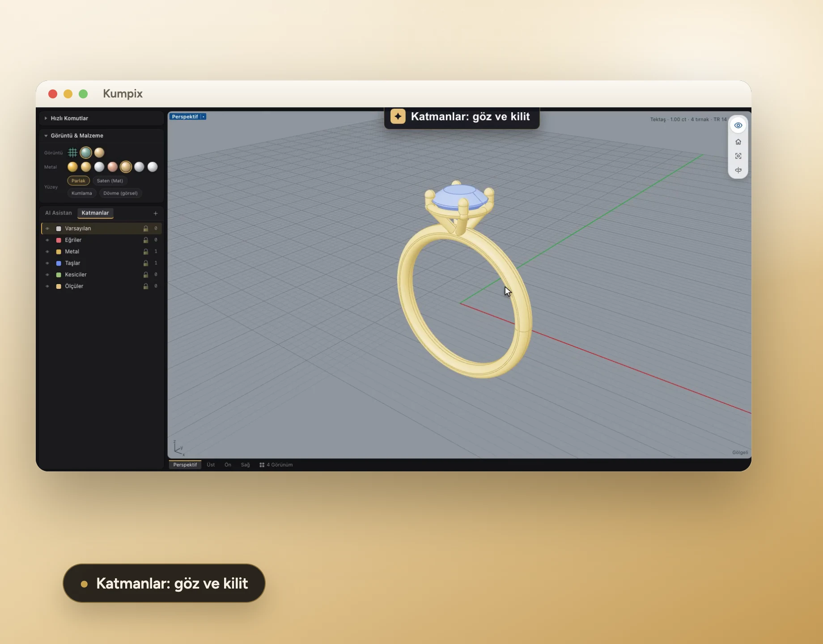Screen dimensions: 823x644
Task: Lock the Taşlar layer
Action: tap(145, 263)
